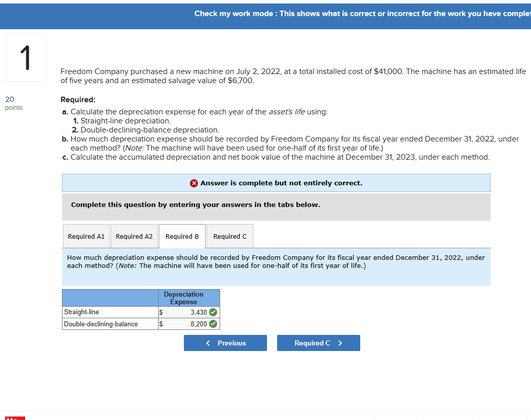
Task: Click the green checkmark beside Straight-line answer
Action: (x=212, y=312)
